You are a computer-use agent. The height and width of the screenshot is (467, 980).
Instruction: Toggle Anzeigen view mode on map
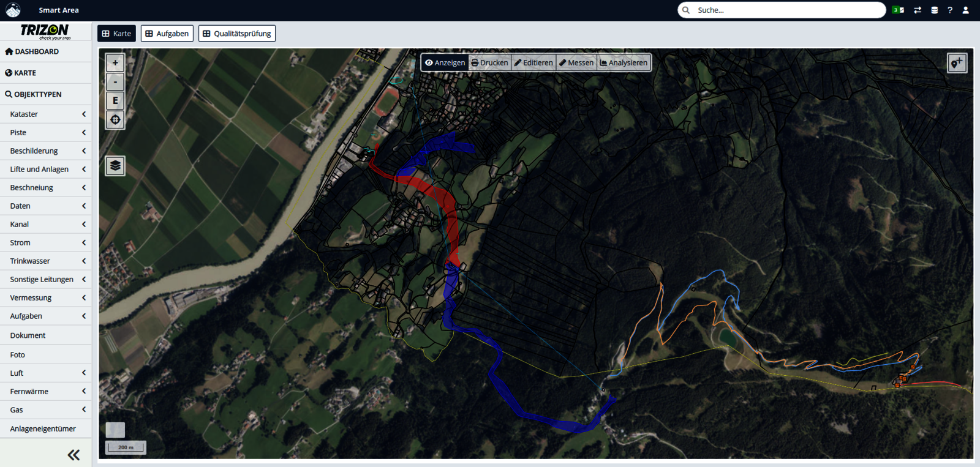coord(445,62)
